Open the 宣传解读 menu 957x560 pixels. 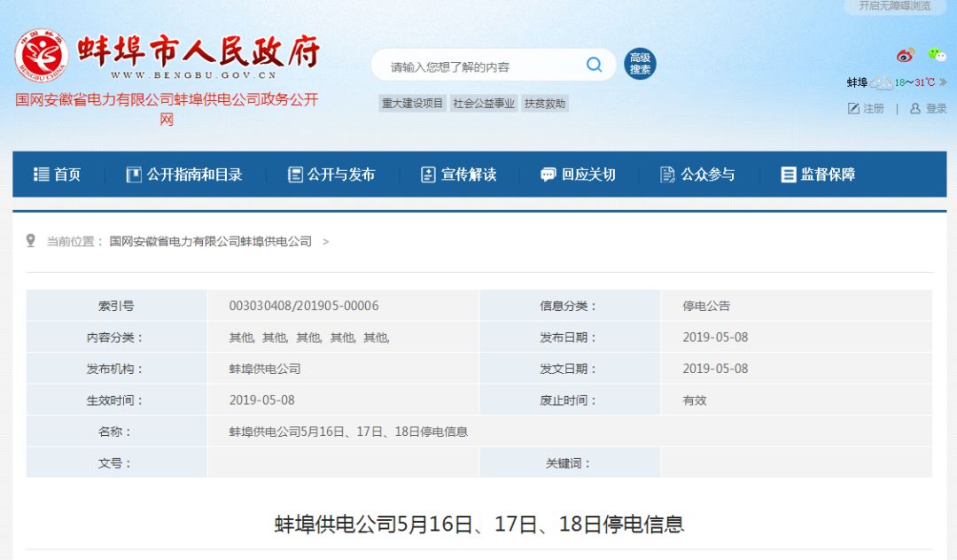click(461, 174)
